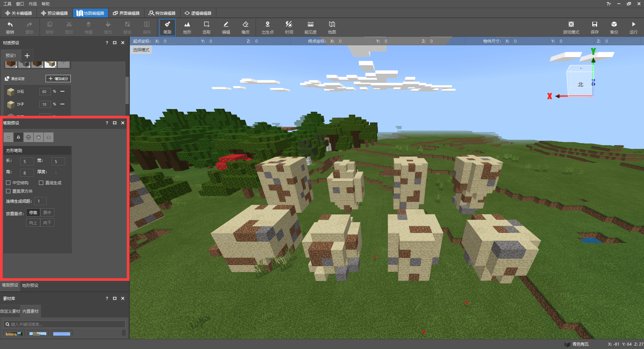Float the 笔刷预设 panel window
644x349 pixels.
115,123
